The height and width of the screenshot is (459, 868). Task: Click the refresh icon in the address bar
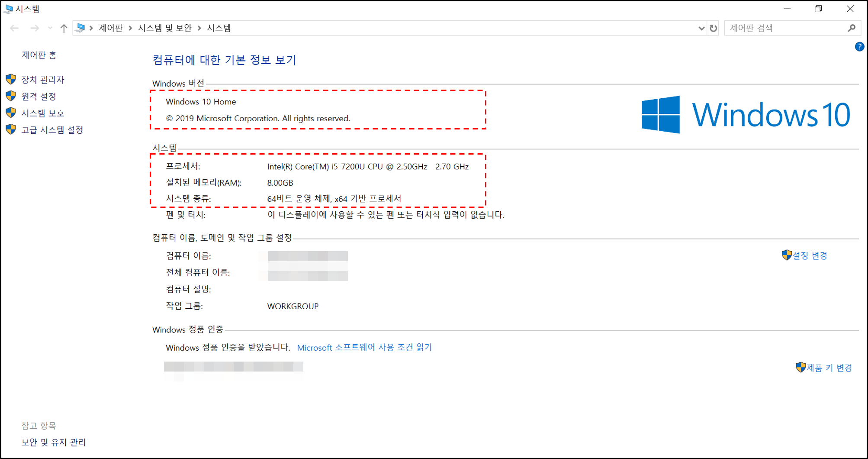713,28
